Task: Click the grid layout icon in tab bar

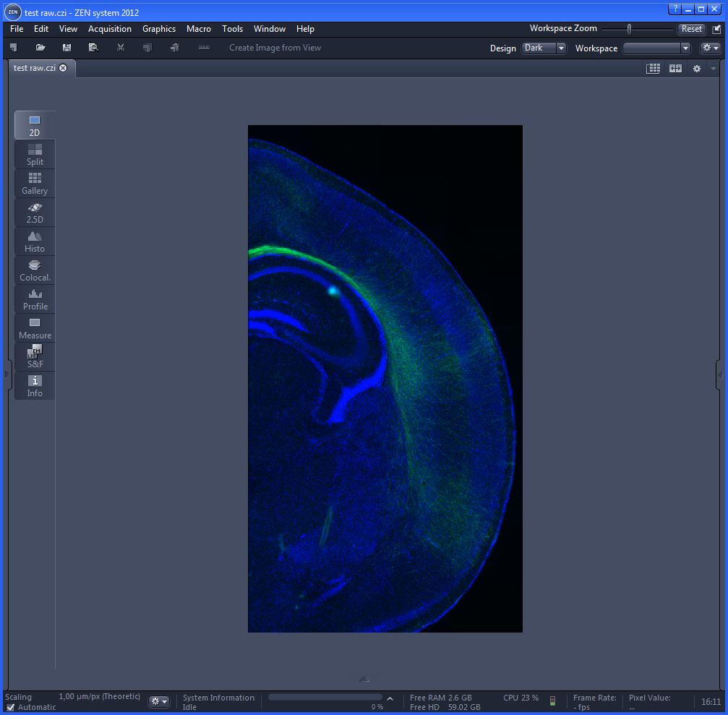Action: coord(654,69)
